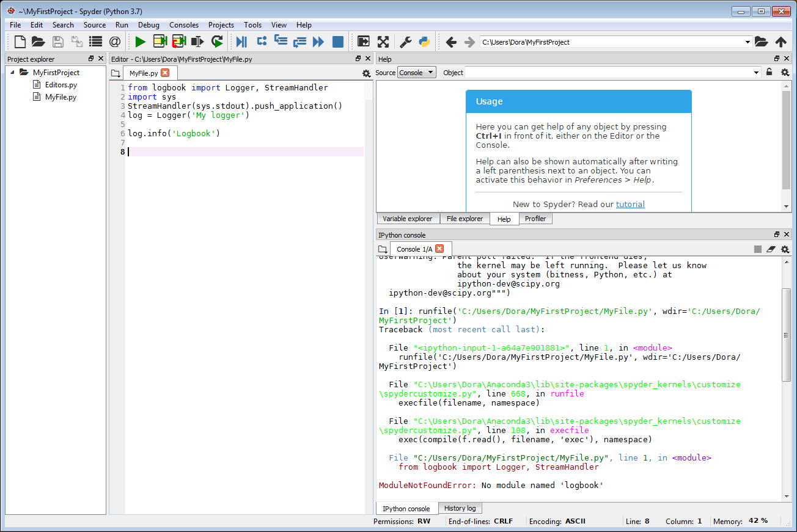Switch to the History log tab

[x=460, y=508]
